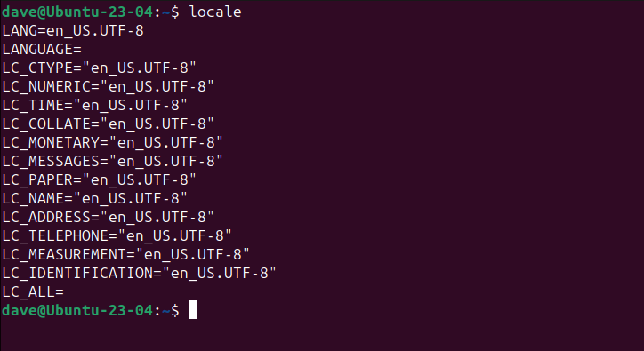Click the LC_ADDRESS output line
Image resolution: width=644 pixels, height=351 pixels.
[108, 217]
